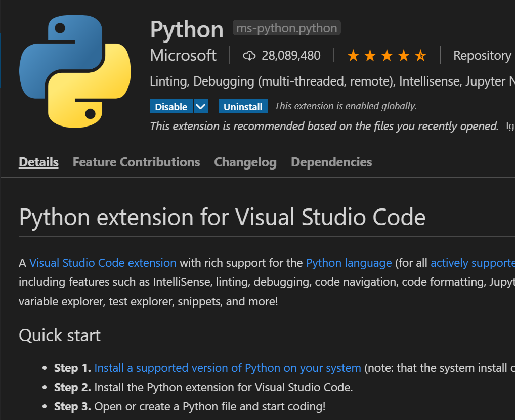Screen dimensions: 515x420
Task: Open the Repository link
Action: pos(482,55)
